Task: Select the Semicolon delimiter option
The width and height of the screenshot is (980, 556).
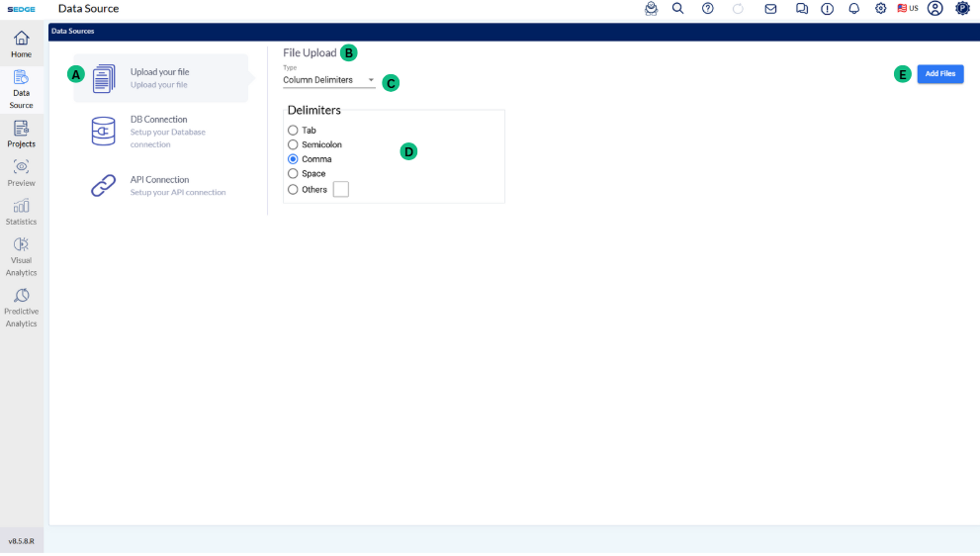Action: (293, 144)
